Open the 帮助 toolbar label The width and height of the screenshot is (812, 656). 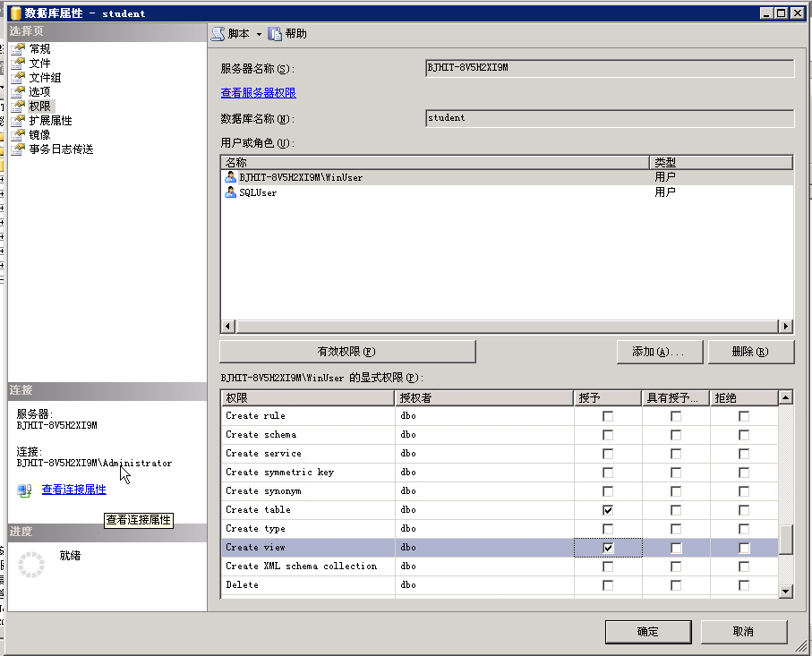[x=295, y=34]
